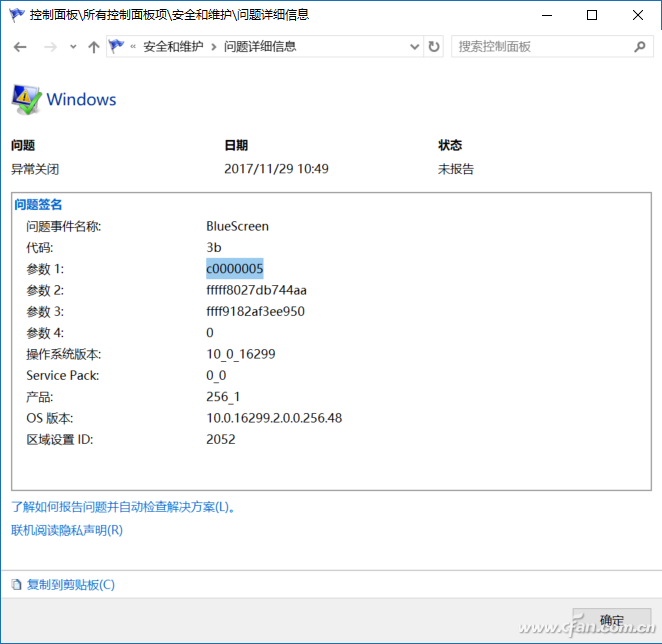Click the 复制到剪贴板 link
Screen dimensions: 662x644
(x=70, y=585)
